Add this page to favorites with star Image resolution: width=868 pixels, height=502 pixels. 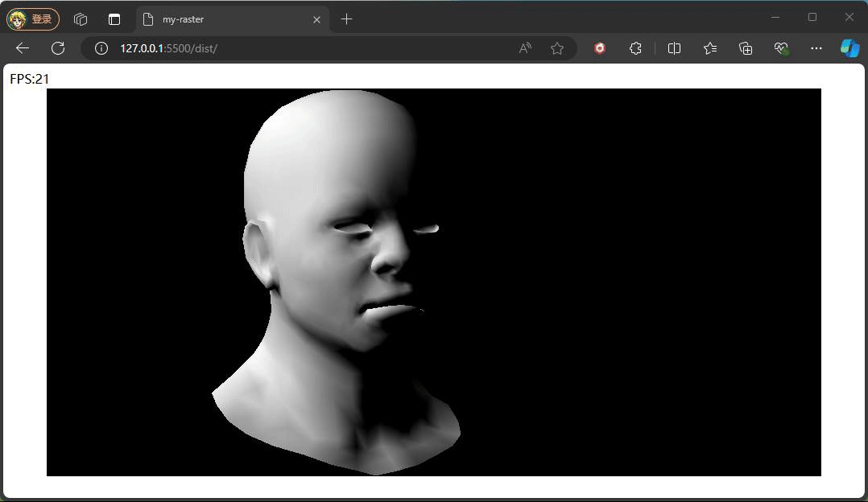557,48
